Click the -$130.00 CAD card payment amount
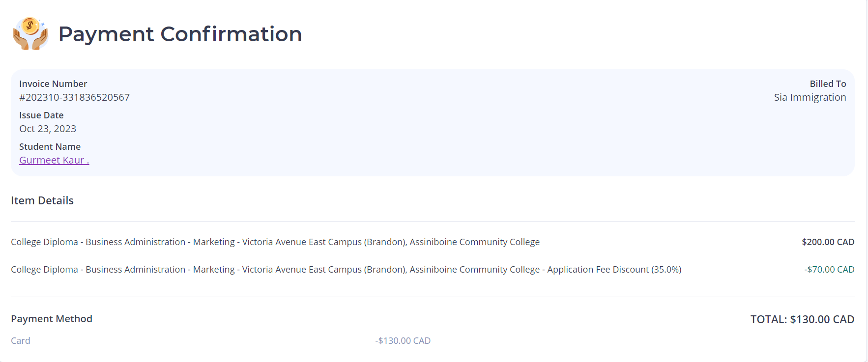This screenshot has height=362, width=868. [403, 341]
